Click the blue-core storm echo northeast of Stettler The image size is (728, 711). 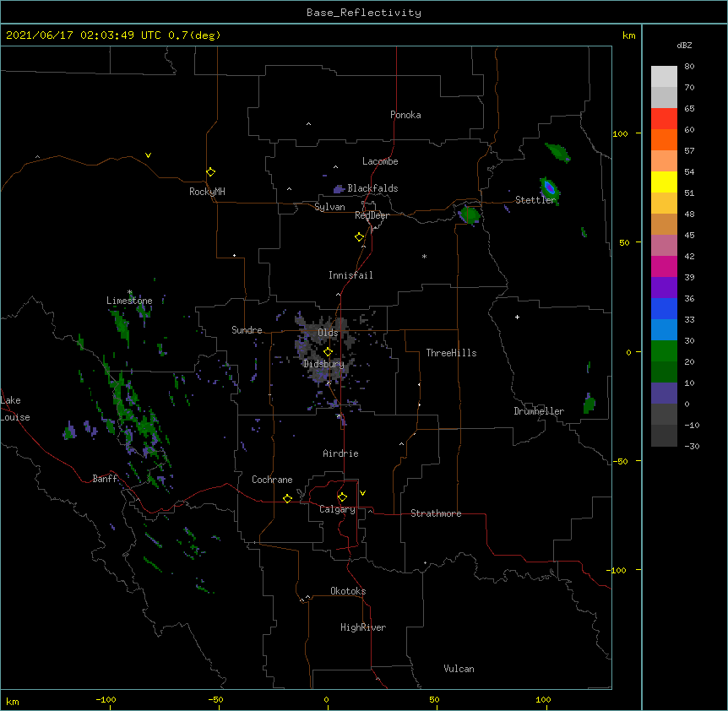coord(550,189)
